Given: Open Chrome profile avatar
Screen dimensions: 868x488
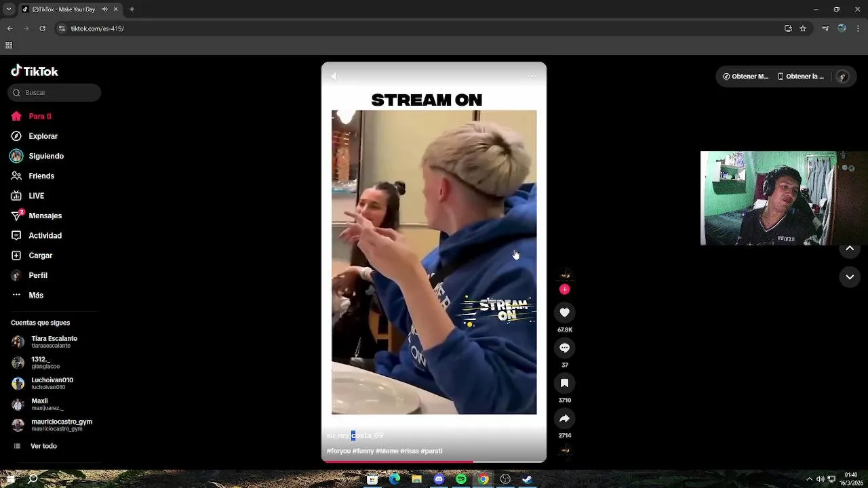Looking at the screenshot, I should pyautogui.click(x=842, y=28).
